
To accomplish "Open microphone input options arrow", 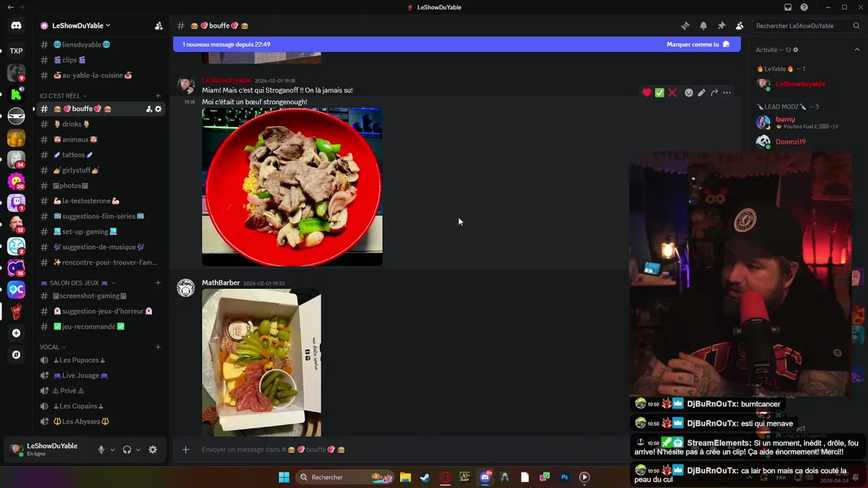I will [113, 449].
